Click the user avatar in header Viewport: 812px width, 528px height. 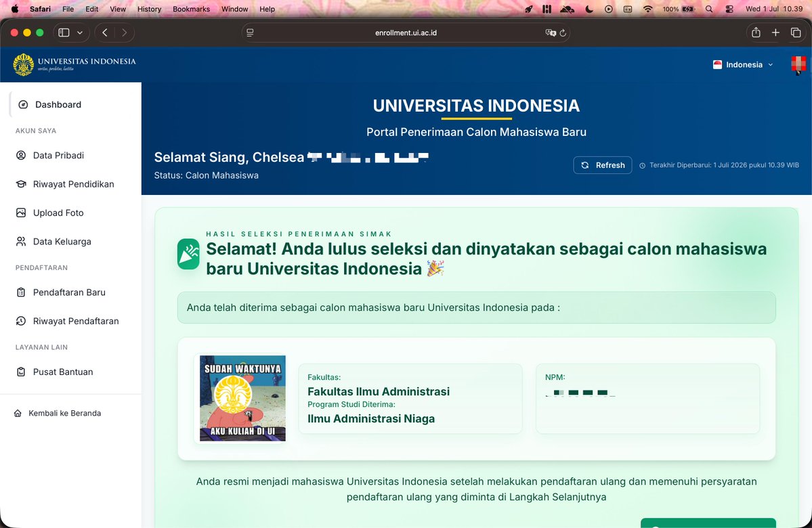coord(798,64)
